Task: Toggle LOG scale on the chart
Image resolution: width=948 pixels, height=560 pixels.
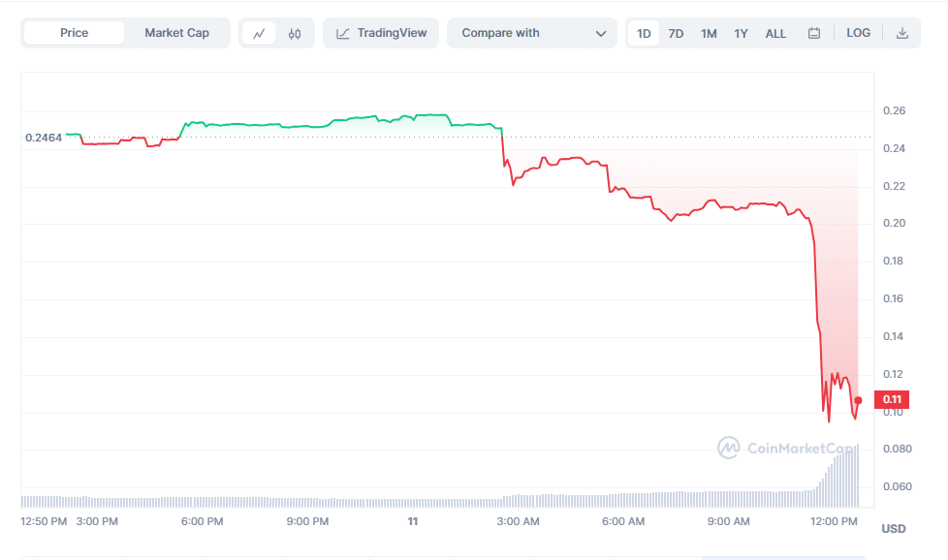Action: pos(858,33)
